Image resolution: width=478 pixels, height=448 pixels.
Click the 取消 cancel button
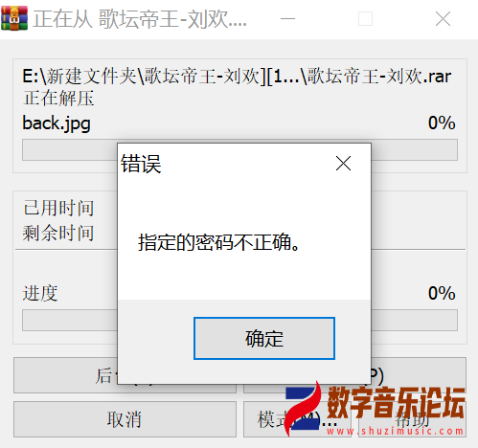point(125,419)
